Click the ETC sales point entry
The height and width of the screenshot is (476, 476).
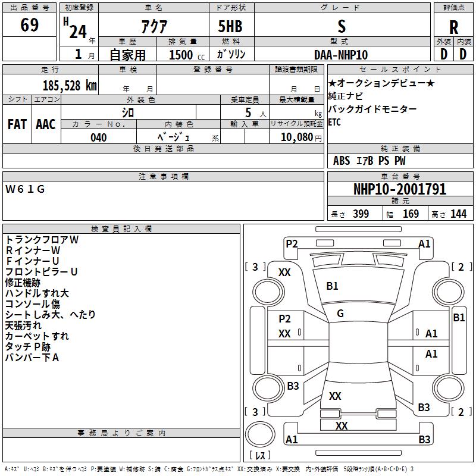[x=334, y=122]
